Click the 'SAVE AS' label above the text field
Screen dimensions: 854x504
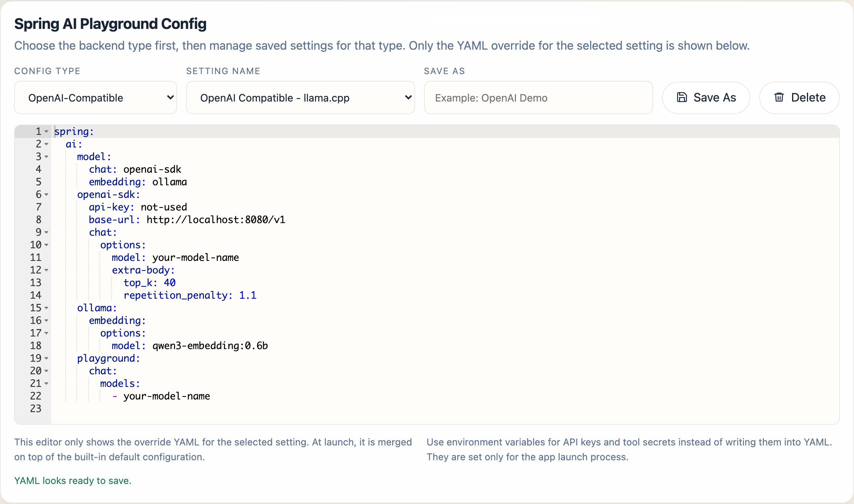[x=444, y=71]
